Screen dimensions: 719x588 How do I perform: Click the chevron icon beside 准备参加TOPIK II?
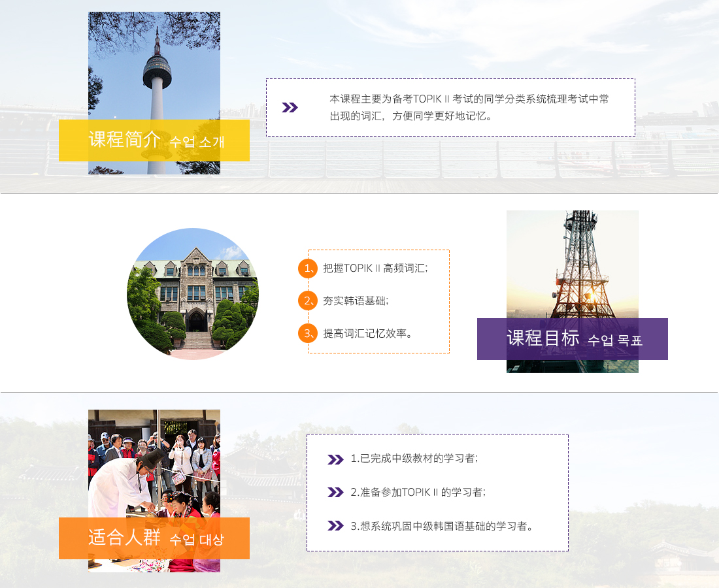pos(335,493)
